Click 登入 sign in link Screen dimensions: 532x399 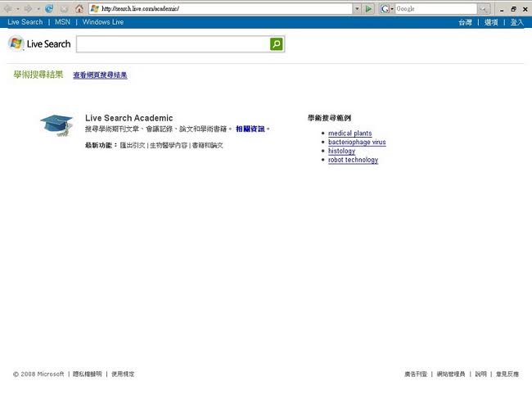coord(516,22)
